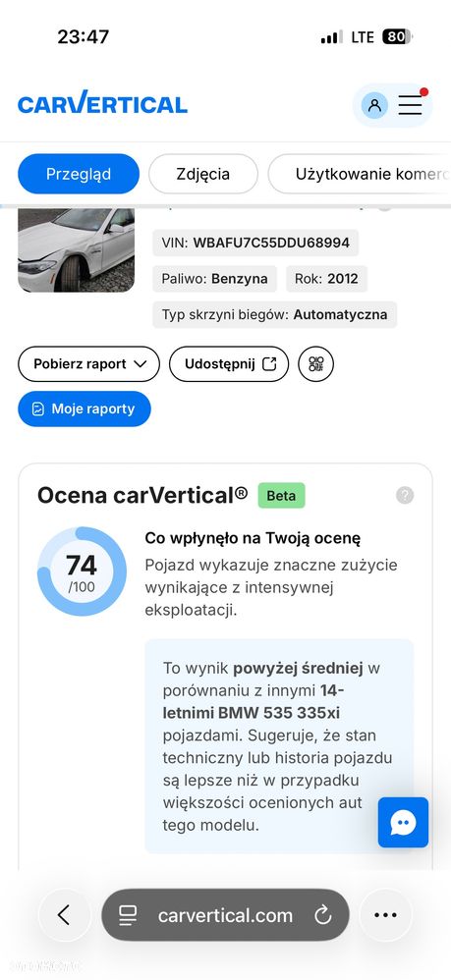Open the hamburger menu
Image resolution: width=451 pixels, height=980 pixels.
click(411, 105)
